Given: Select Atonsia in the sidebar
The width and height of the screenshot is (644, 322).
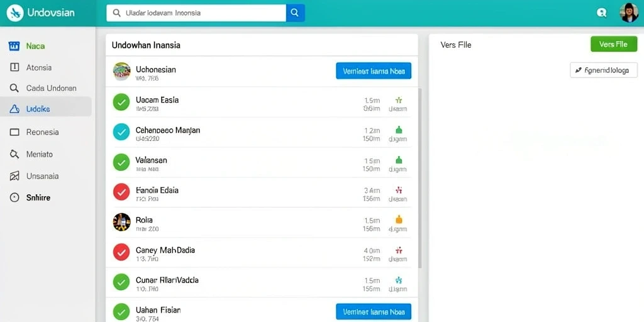Looking at the screenshot, I should tap(39, 67).
